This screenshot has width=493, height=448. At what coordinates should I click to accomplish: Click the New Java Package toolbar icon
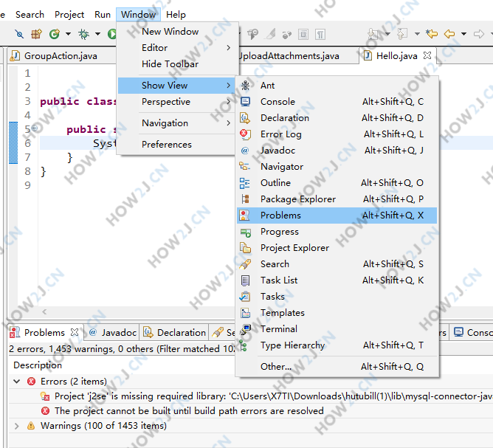tap(36, 34)
